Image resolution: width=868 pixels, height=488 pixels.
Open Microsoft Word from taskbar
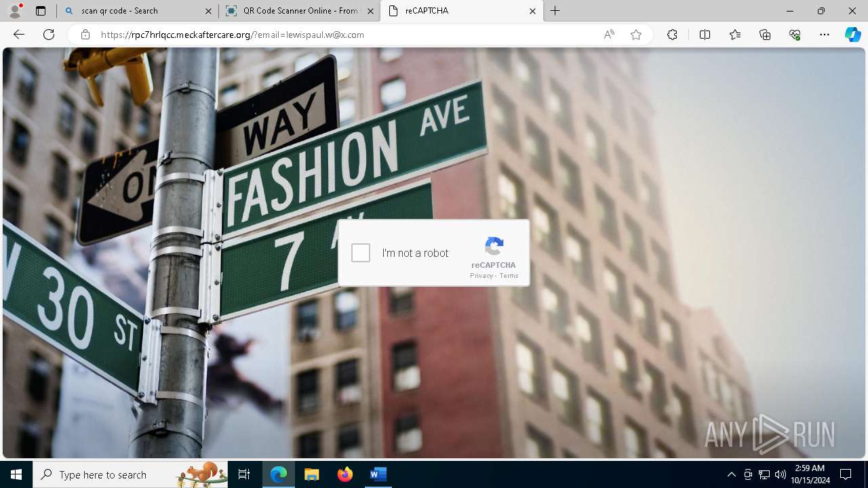pyautogui.click(x=378, y=474)
